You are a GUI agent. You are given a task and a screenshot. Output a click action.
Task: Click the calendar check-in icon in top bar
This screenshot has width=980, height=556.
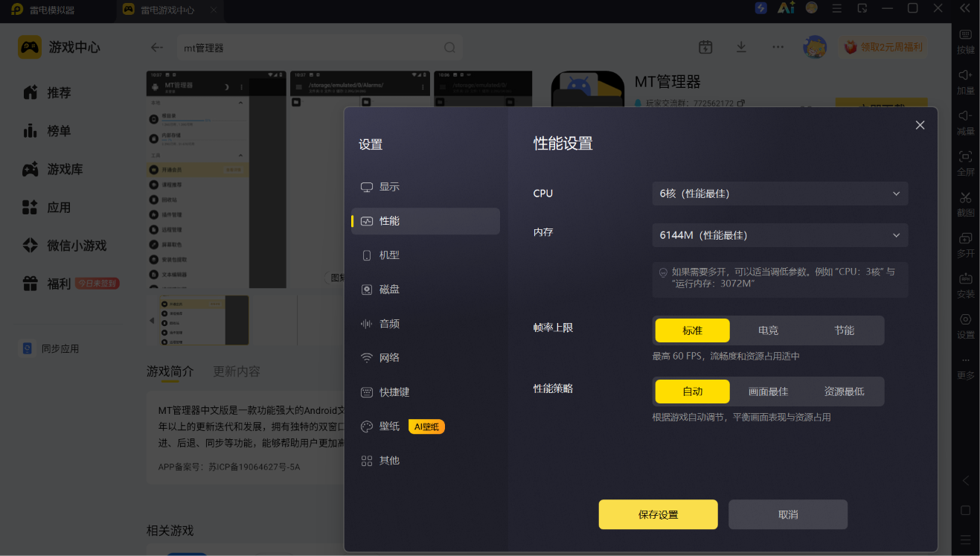click(705, 47)
